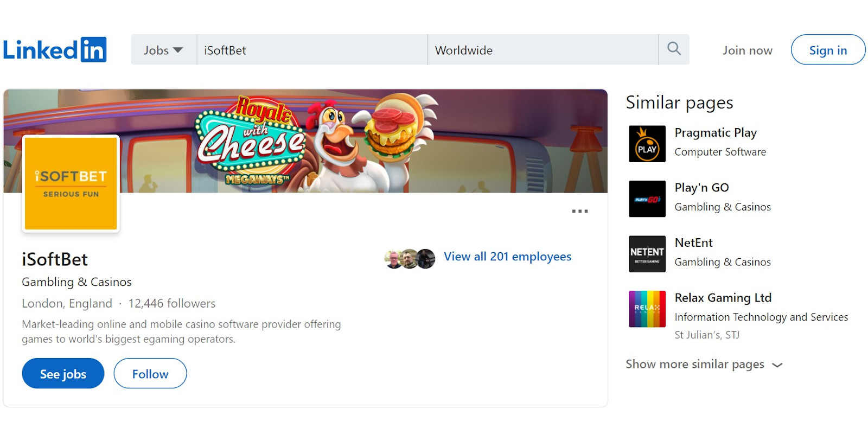Open the Jobs search category dropdown
868x434 pixels.
[x=163, y=50]
